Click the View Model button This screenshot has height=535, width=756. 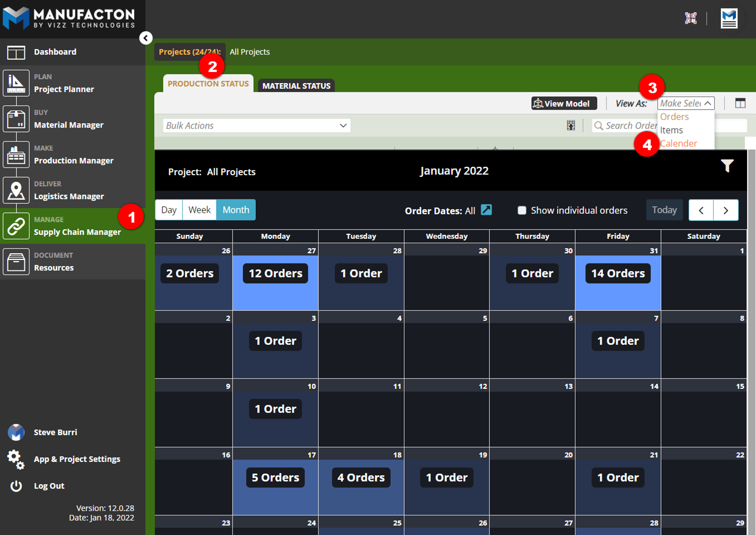(564, 103)
